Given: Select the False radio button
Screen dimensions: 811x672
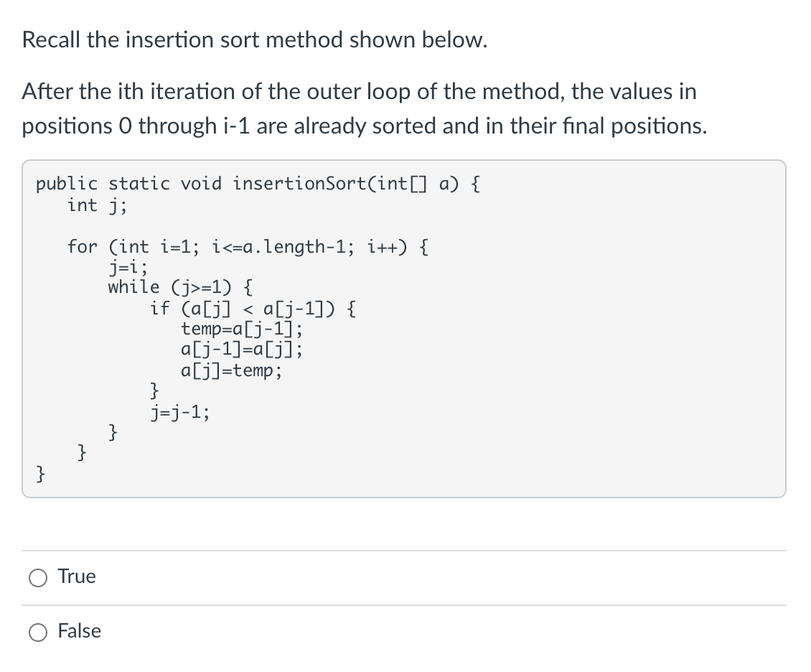Looking at the screenshot, I should (38, 632).
